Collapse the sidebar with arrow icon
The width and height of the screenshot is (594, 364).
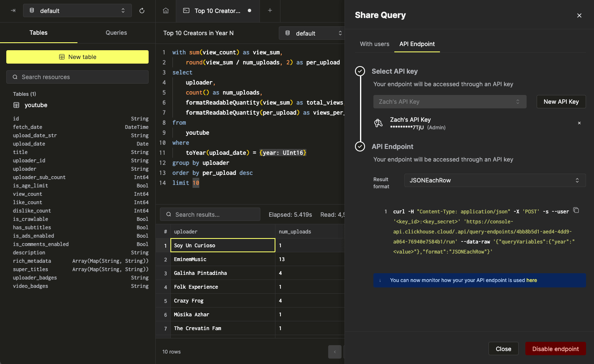(13, 10)
